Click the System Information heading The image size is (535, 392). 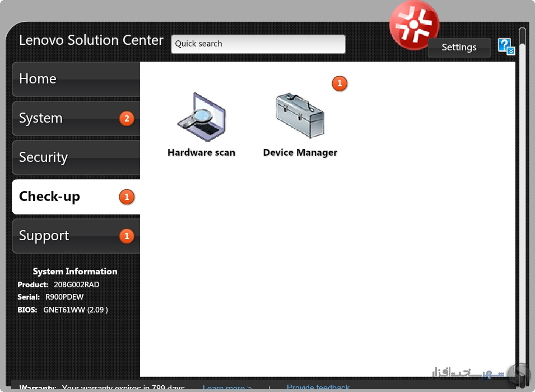click(x=75, y=272)
